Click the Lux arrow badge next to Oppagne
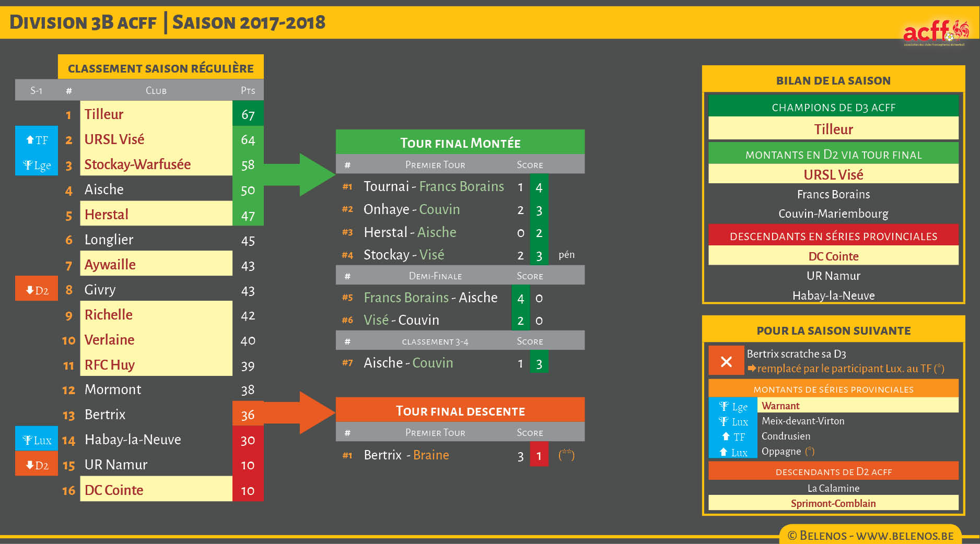This screenshot has height=544, width=980. click(733, 452)
